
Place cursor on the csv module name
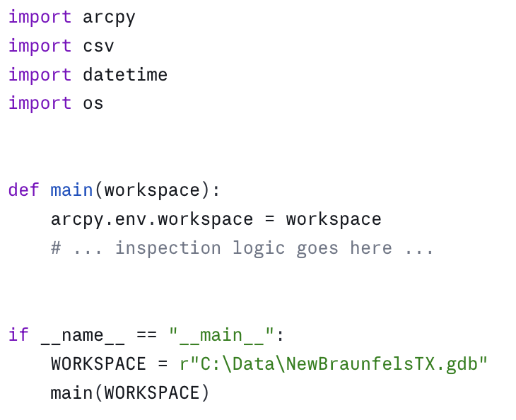pyautogui.click(x=98, y=46)
